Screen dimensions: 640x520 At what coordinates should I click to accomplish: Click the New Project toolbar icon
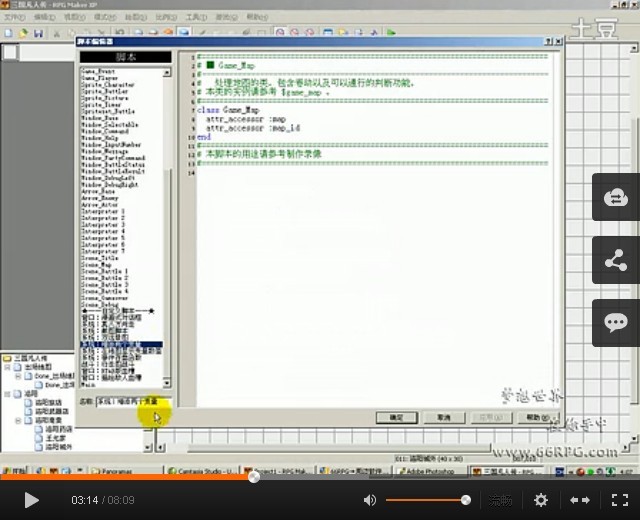(8, 33)
